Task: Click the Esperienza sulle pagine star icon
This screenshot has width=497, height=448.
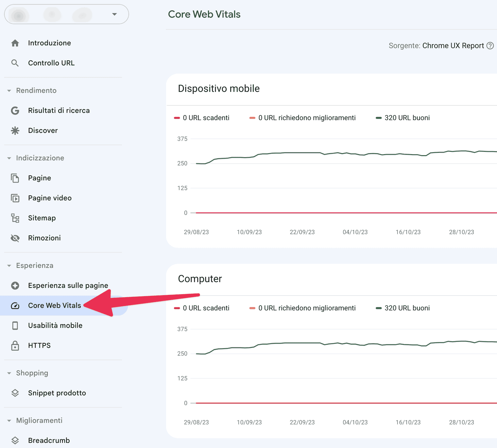Action: click(15, 285)
